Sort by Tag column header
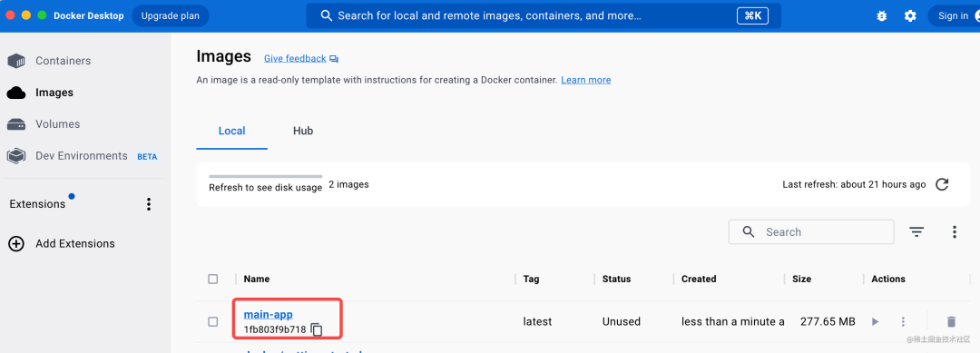 click(531, 279)
